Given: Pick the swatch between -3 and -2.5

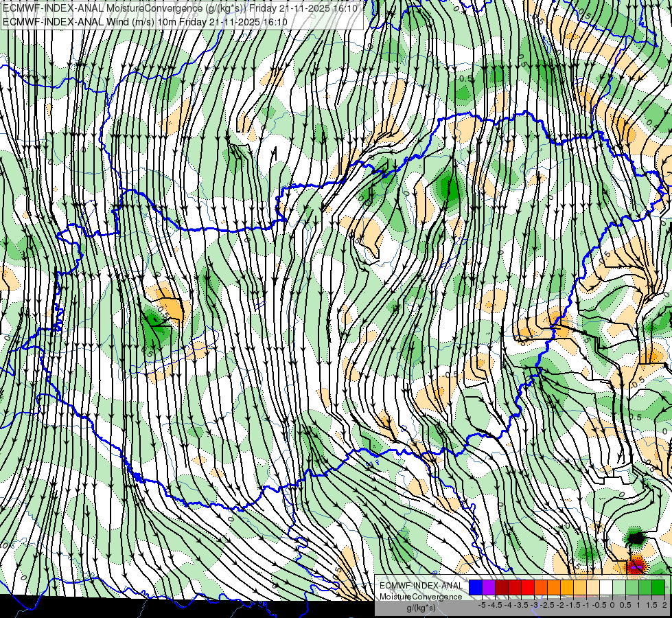Looking at the screenshot, I should pos(541,587).
